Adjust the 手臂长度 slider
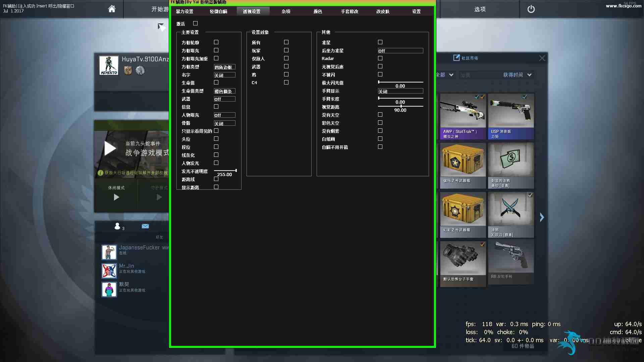644x362 pixels. click(400, 98)
